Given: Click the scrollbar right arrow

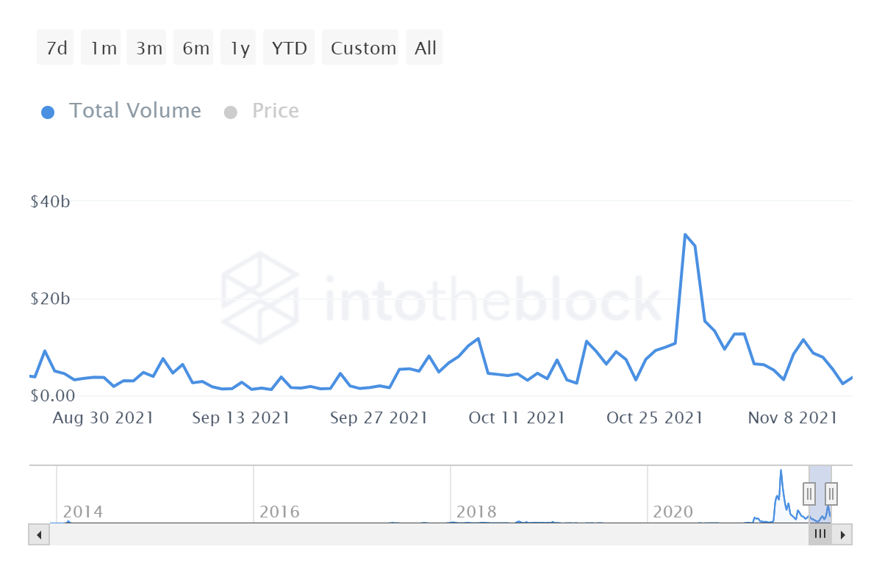Looking at the screenshot, I should [843, 534].
